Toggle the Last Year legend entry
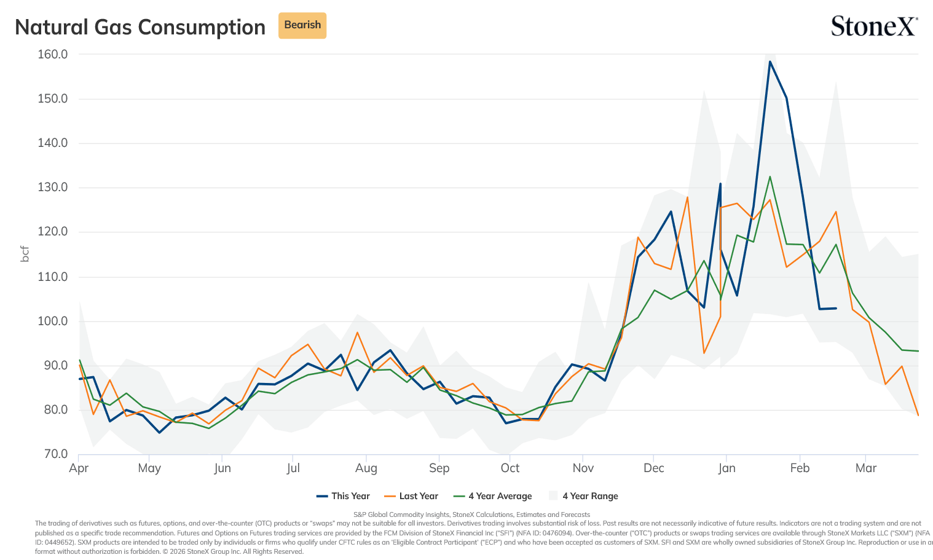 point(411,496)
